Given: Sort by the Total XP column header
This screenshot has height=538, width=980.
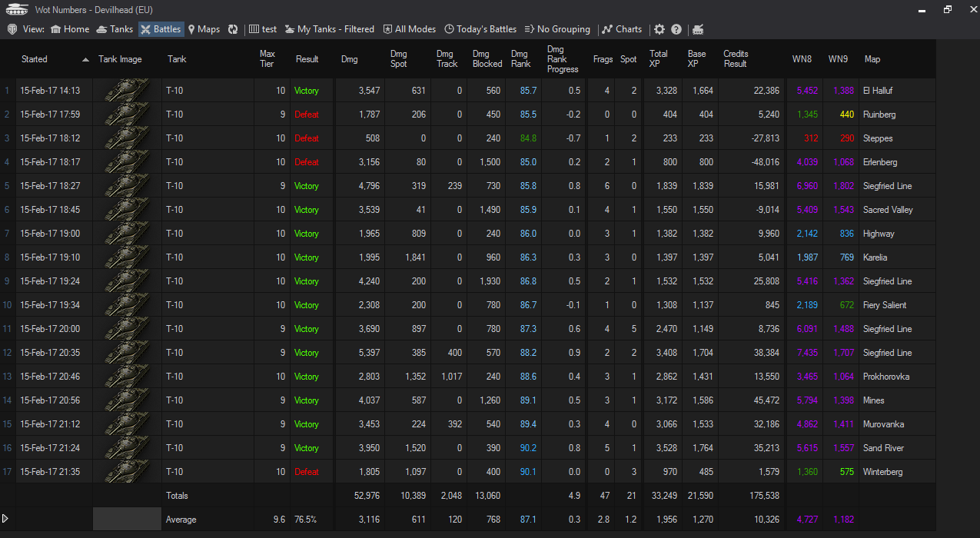Looking at the screenshot, I should click(663, 59).
